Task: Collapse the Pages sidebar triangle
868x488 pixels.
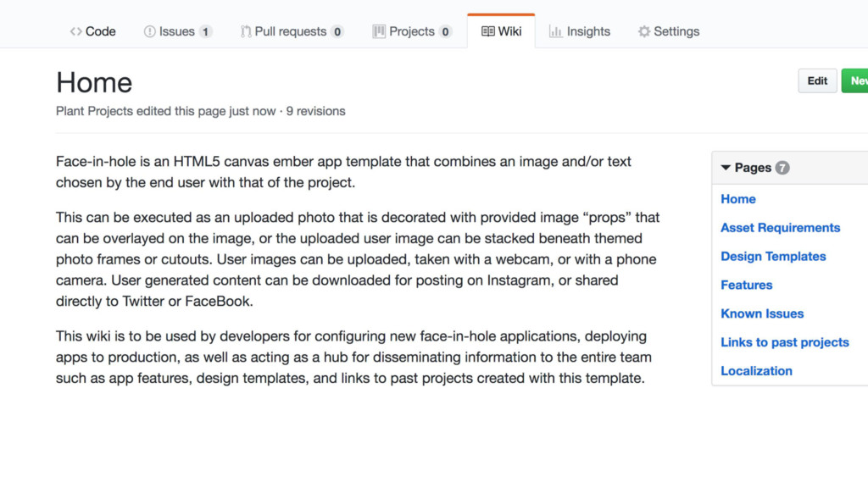Action: pyautogui.click(x=726, y=168)
